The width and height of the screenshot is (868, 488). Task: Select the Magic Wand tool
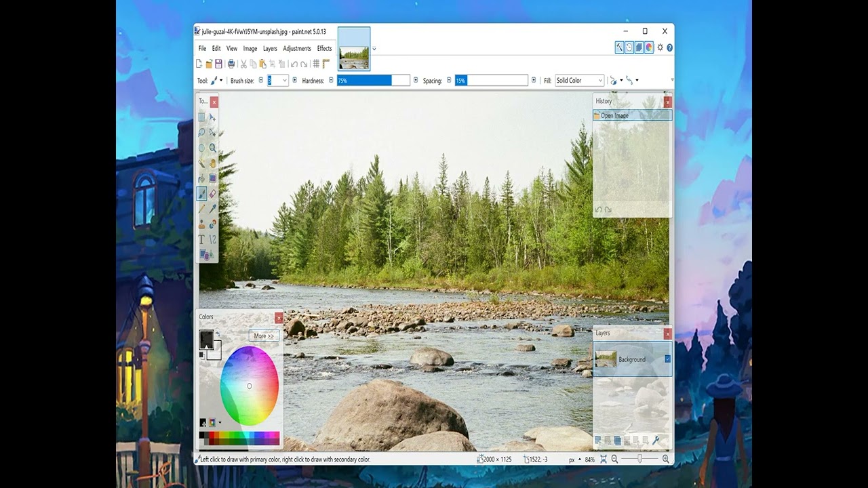point(201,163)
